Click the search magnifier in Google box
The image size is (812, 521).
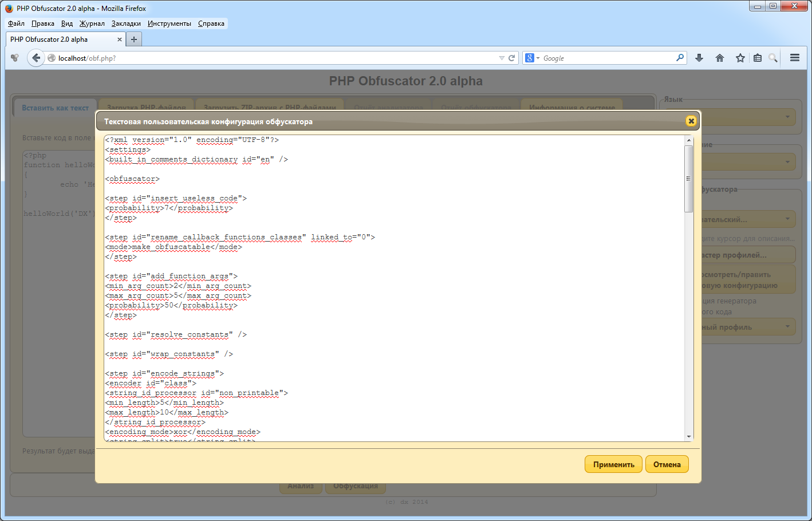point(680,58)
